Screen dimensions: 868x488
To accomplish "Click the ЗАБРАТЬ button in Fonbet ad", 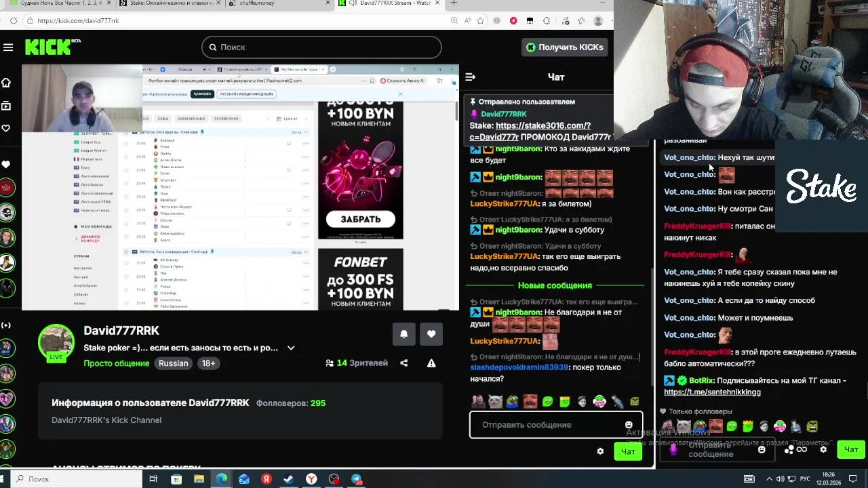I will coord(361,219).
